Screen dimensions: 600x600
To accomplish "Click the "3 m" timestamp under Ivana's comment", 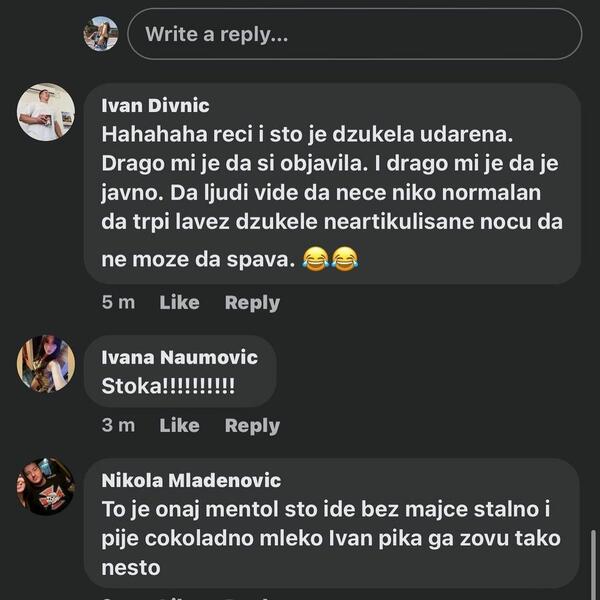I will tap(118, 425).
